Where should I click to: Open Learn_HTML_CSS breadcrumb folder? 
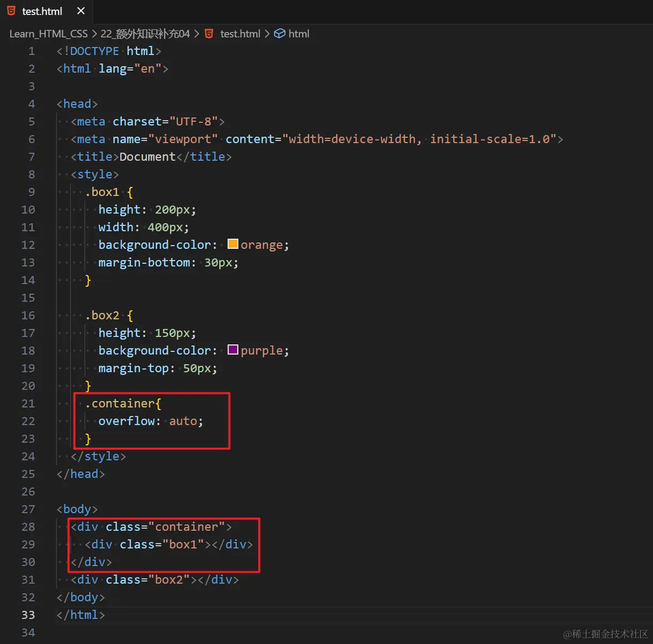point(49,34)
